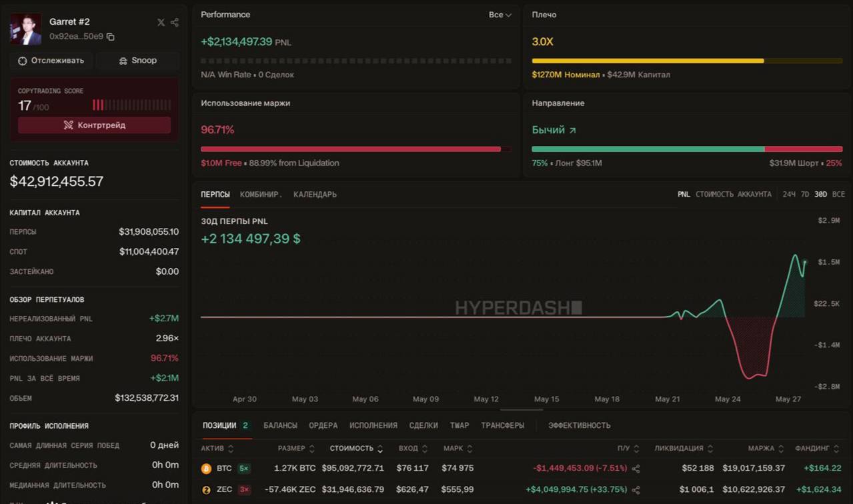
Task: Open the БАЛАНСЫ tab
Action: click(x=280, y=425)
